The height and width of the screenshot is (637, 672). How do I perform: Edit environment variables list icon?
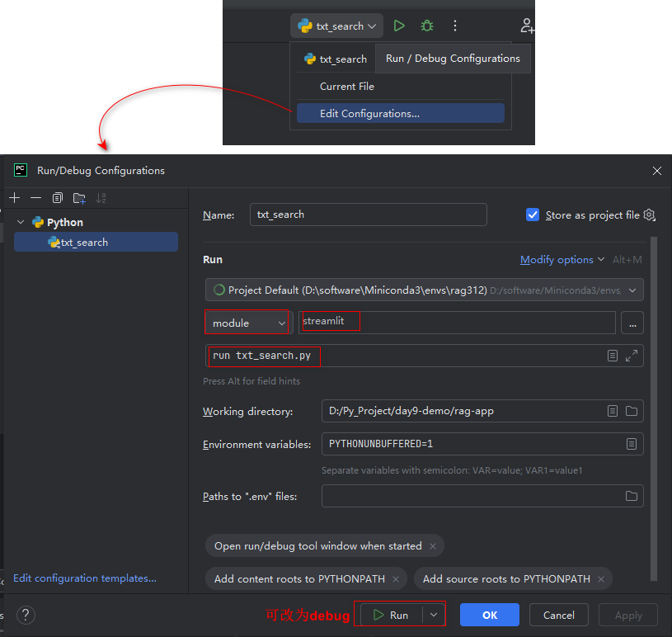click(x=632, y=444)
